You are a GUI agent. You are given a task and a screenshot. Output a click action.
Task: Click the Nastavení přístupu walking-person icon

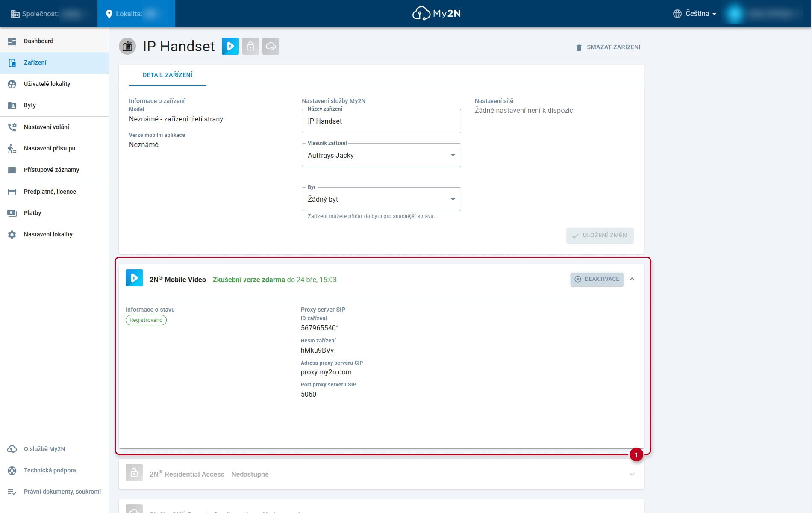12,148
